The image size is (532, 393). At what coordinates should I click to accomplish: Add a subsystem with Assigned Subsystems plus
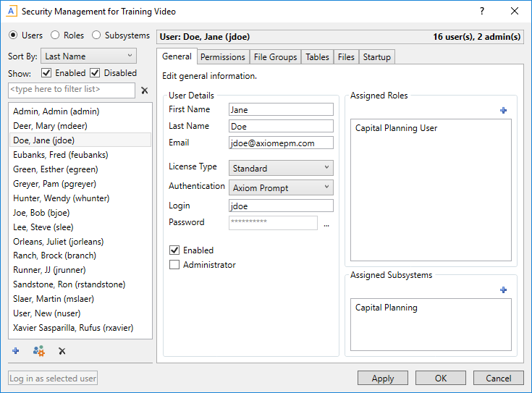(x=503, y=290)
